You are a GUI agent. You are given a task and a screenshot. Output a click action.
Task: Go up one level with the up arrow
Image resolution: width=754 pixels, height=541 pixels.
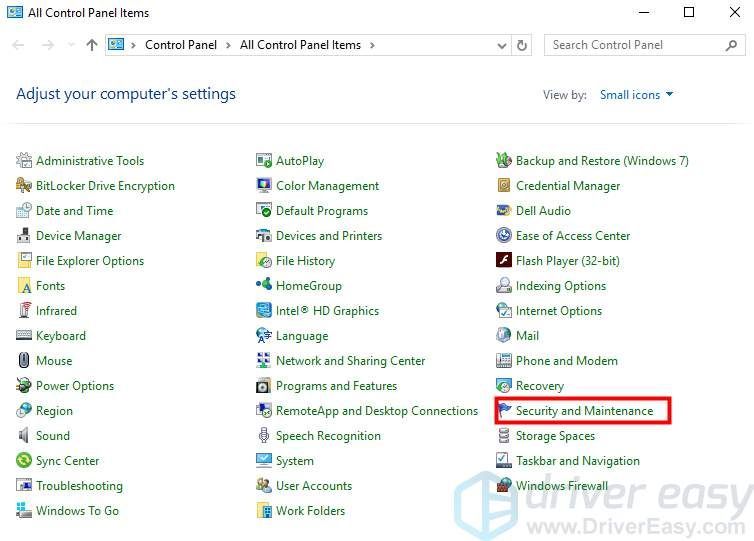[92, 45]
